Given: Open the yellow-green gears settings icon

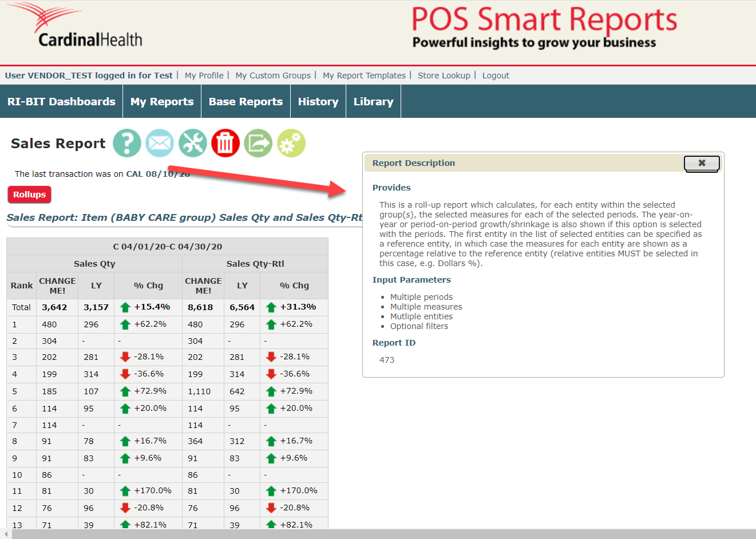Looking at the screenshot, I should pyautogui.click(x=291, y=143).
